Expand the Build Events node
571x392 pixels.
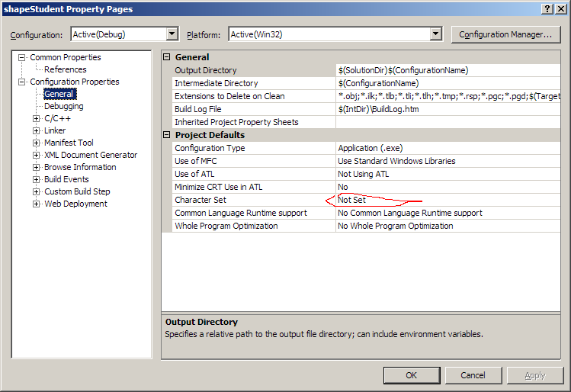(36, 179)
